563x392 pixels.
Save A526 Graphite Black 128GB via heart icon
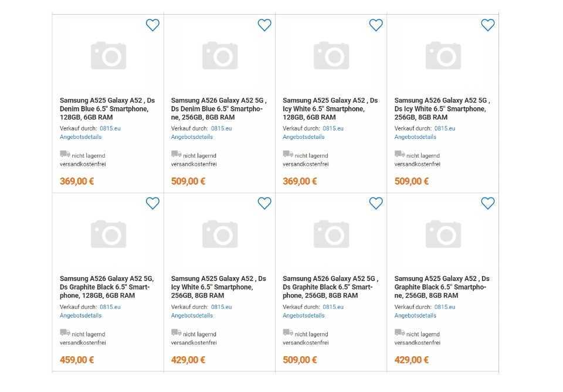point(152,203)
